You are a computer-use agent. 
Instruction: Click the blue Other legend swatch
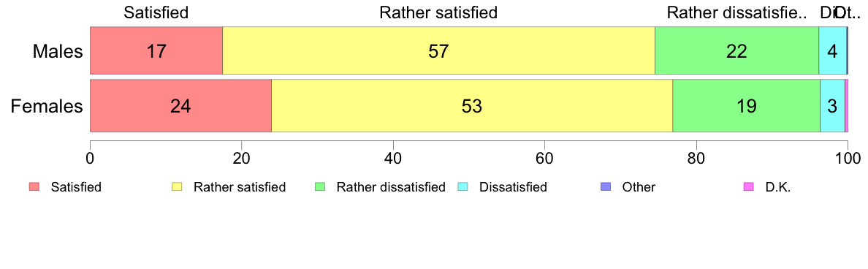point(606,187)
